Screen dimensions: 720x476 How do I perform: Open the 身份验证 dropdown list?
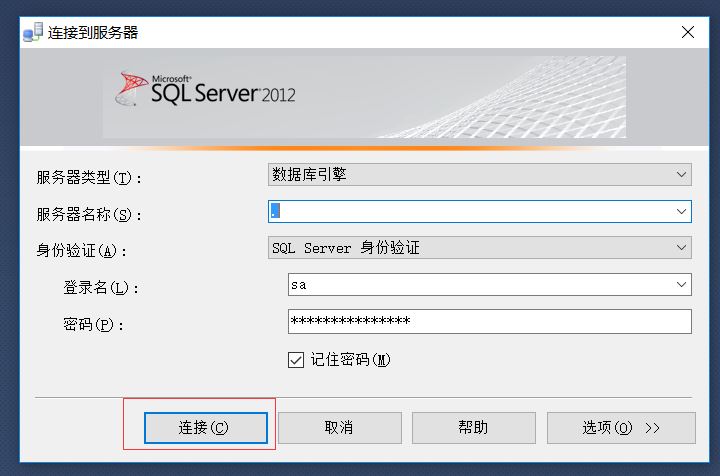click(x=480, y=248)
